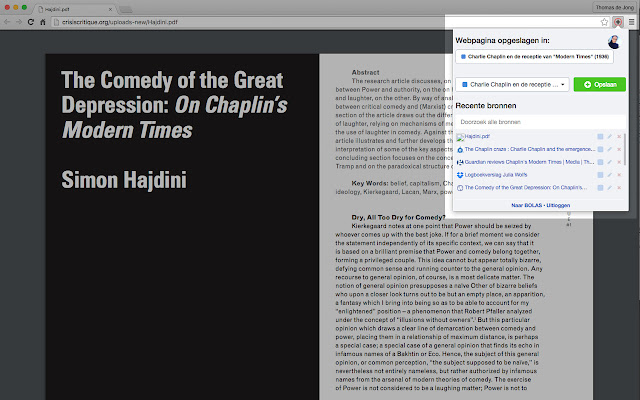Edit the Guardian reviews source entry

click(x=609, y=162)
